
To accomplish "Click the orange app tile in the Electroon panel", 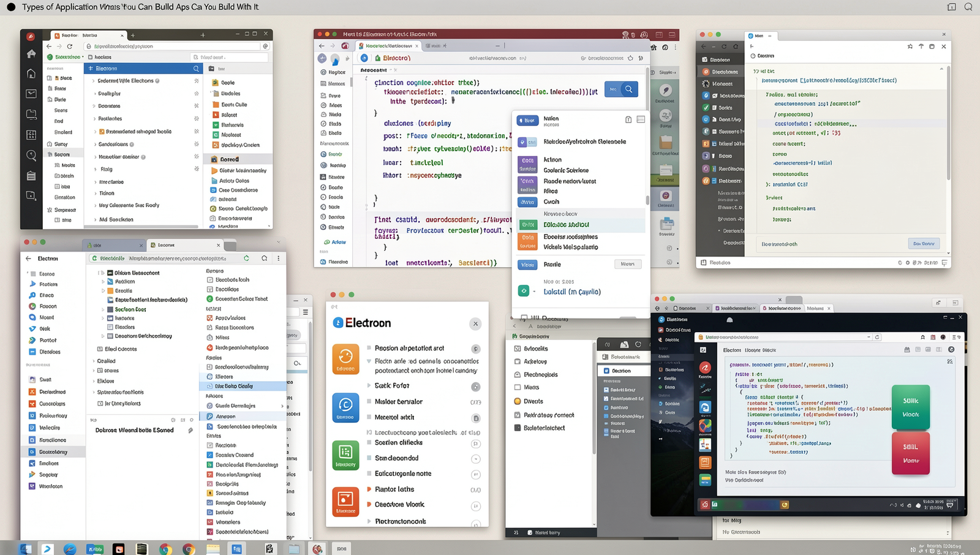I will pos(345,359).
